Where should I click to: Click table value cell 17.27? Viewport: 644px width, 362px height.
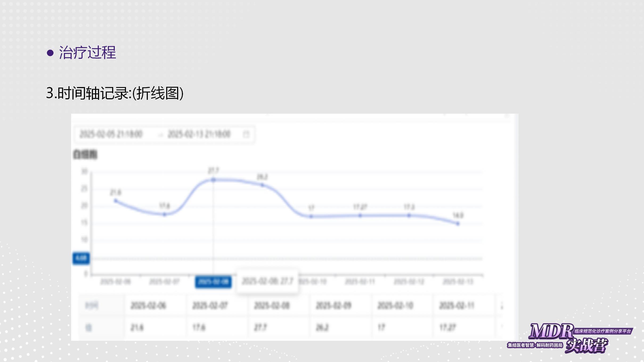pyautogui.click(x=448, y=327)
